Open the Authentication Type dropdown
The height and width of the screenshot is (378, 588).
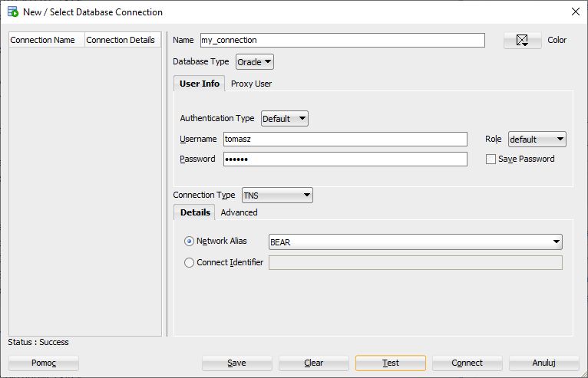[x=285, y=119]
